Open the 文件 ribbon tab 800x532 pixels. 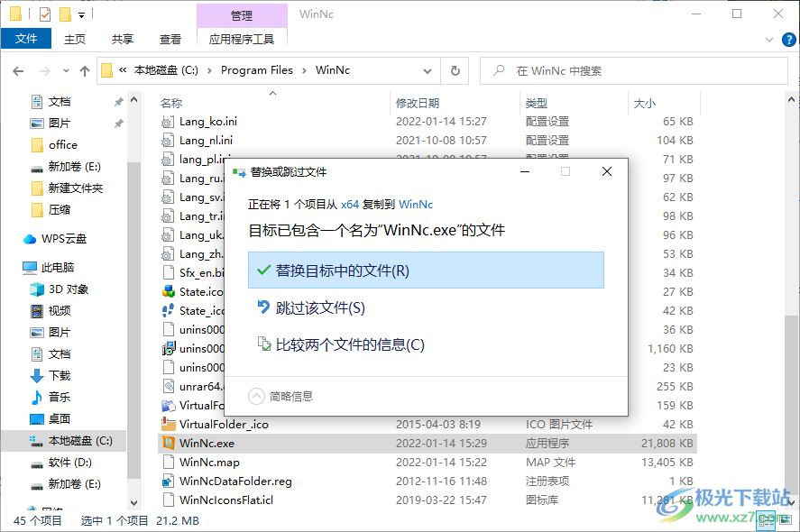[x=26, y=39]
